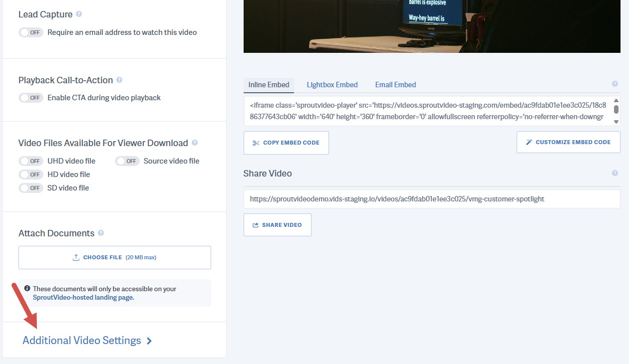Turn on UHD video file download
This screenshot has height=364, width=629.
click(x=30, y=161)
